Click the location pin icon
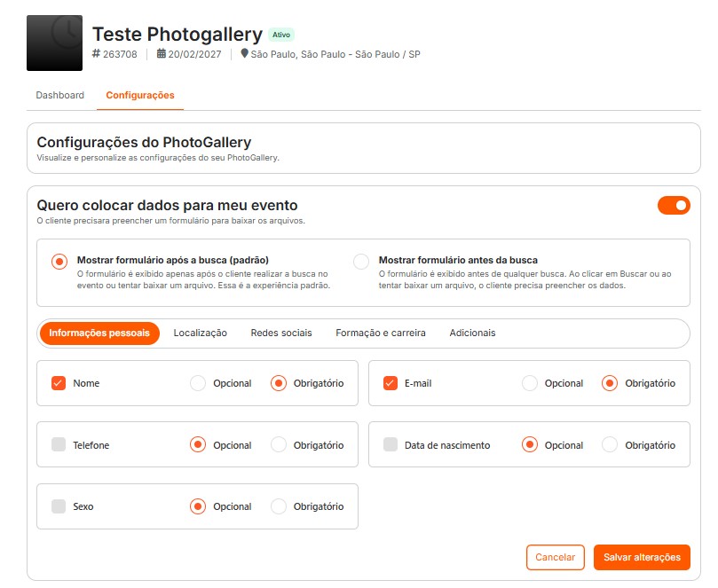The height and width of the screenshot is (588, 718). [x=245, y=53]
